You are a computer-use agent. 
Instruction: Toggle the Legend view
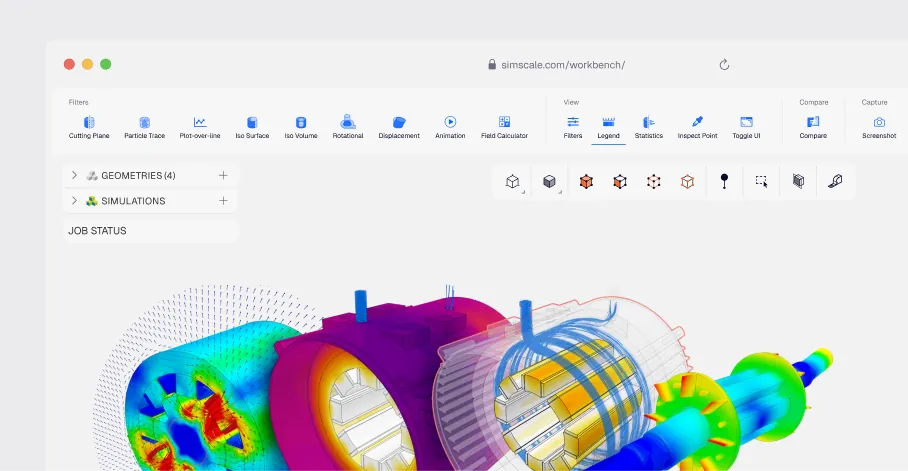pyautogui.click(x=608, y=127)
